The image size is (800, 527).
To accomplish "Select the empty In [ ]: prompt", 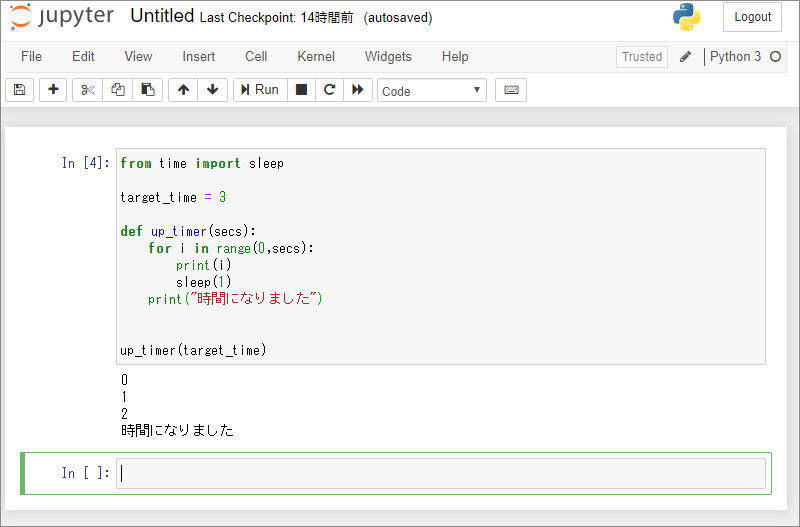I will pyautogui.click(x=86, y=473).
